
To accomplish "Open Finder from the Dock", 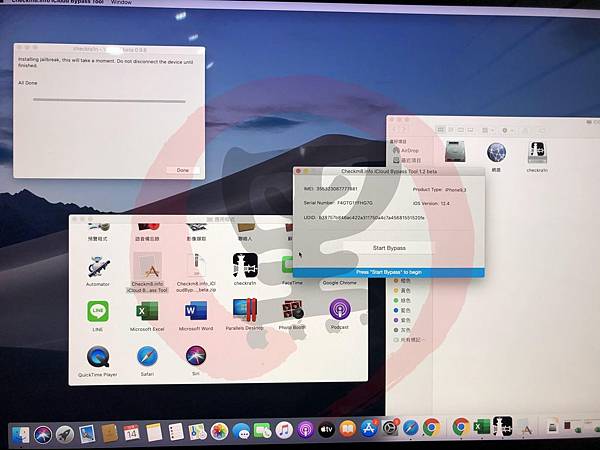I will coord(21,435).
